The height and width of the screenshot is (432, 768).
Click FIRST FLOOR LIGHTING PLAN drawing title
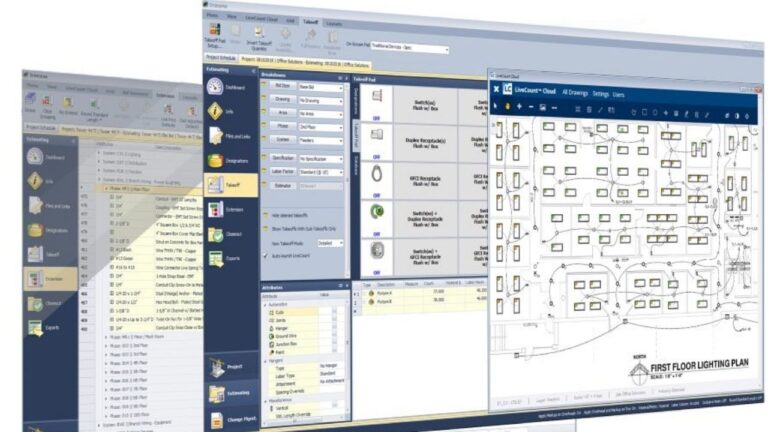point(699,365)
